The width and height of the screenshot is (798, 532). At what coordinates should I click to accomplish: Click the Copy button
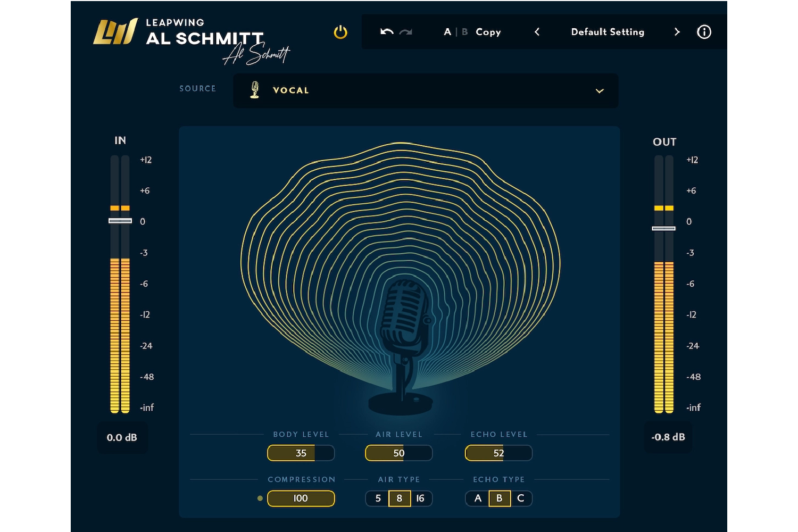(x=488, y=32)
